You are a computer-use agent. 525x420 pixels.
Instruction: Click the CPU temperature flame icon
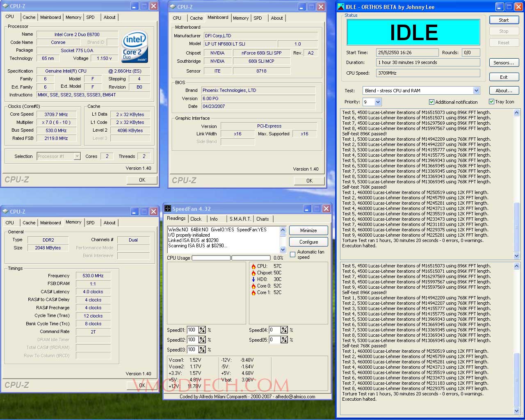click(x=253, y=267)
